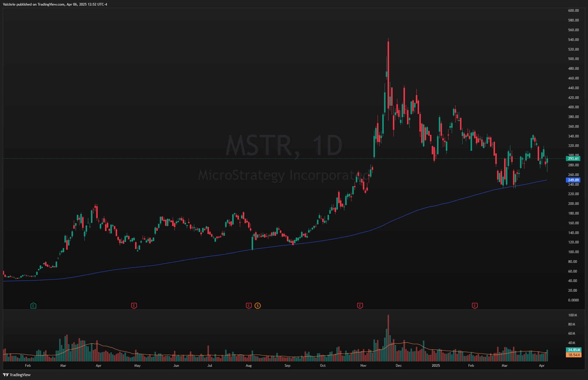Image resolution: width=588 pixels, height=380 pixels.
Task: Click the 160.00 axis value
Action: coord(573,223)
